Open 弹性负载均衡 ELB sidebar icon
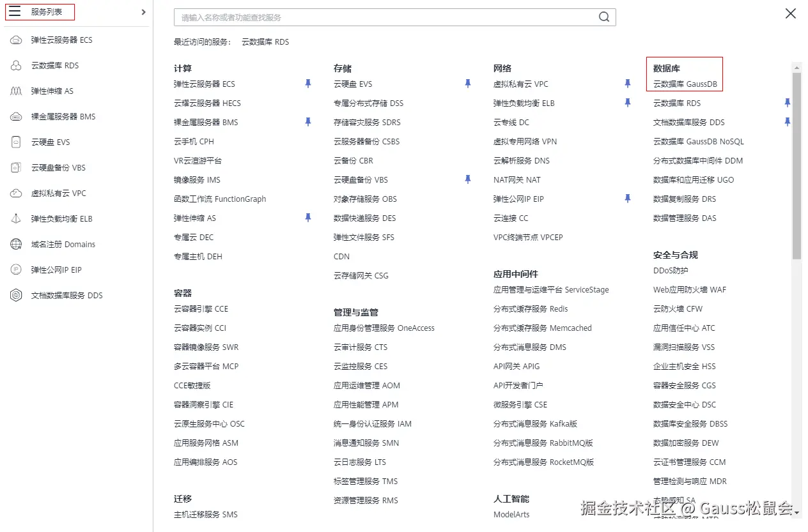808x532 pixels. click(x=17, y=218)
